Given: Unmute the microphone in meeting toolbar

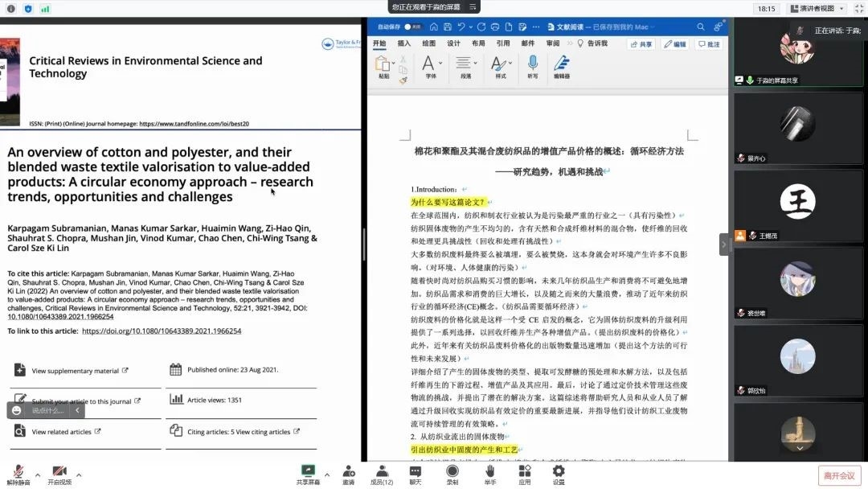Looking at the screenshot, I should pos(16,472).
